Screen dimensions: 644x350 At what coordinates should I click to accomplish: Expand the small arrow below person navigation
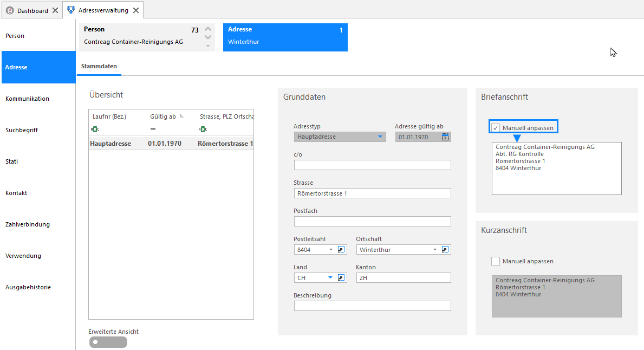click(208, 46)
